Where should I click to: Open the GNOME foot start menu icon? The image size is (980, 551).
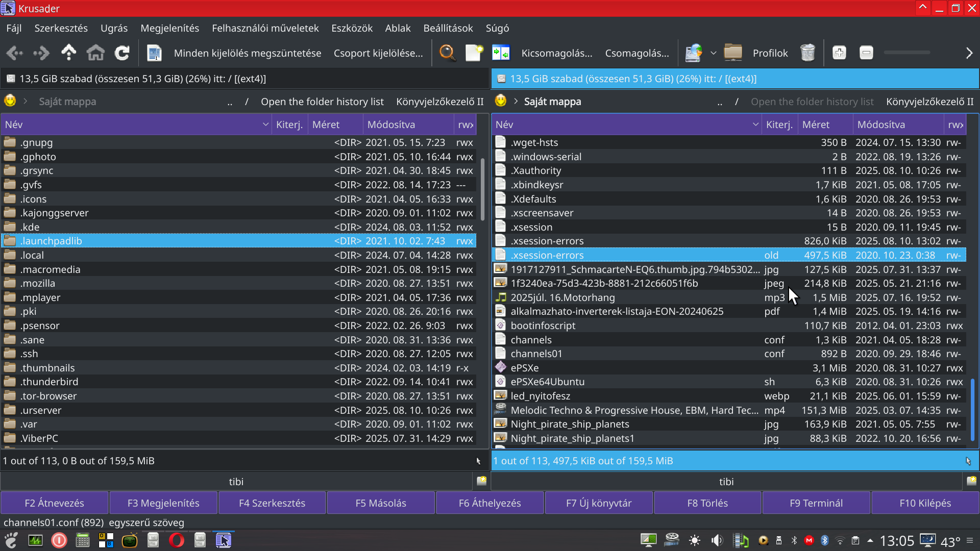click(11, 540)
